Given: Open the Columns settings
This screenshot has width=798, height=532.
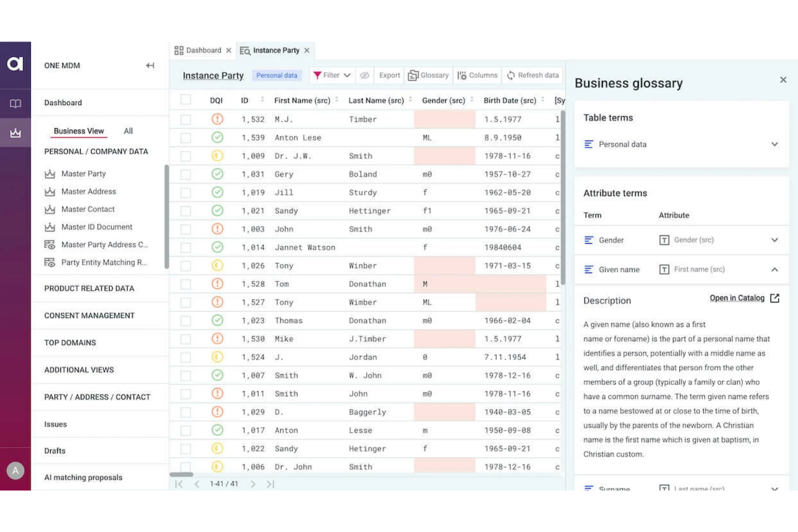Looking at the screenshot, I should 477,75.
